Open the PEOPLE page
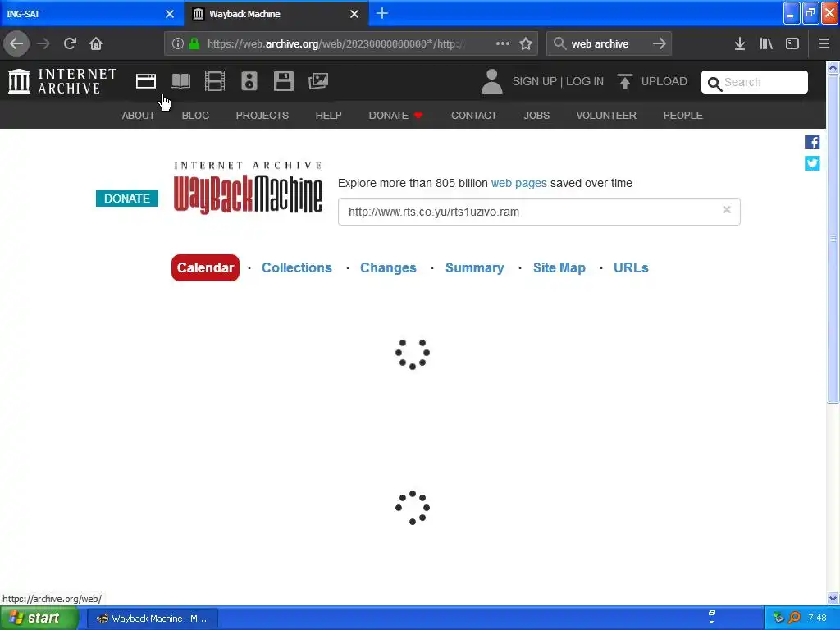Viewport: 840px width, 630px height. [683, 115]
